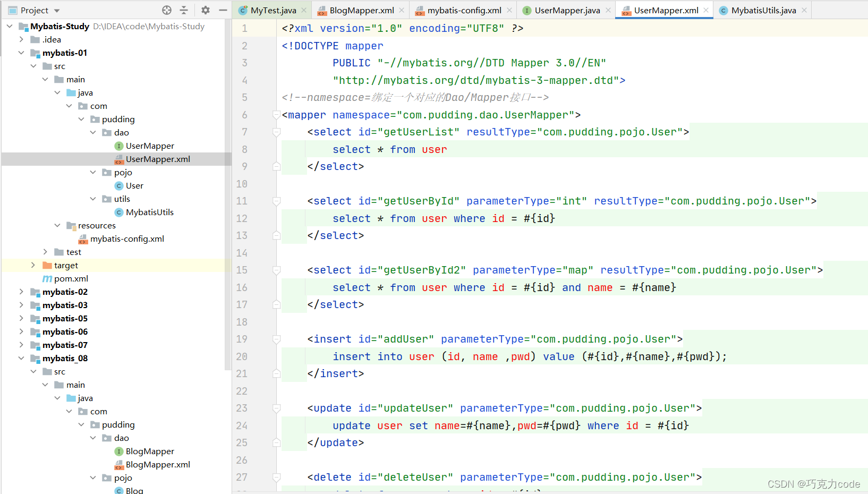The height and width of the screenshot is (494, 868).
Task: Fold the mapper tag at line 6
Action: pyautogui.click(x=276, y=115)
